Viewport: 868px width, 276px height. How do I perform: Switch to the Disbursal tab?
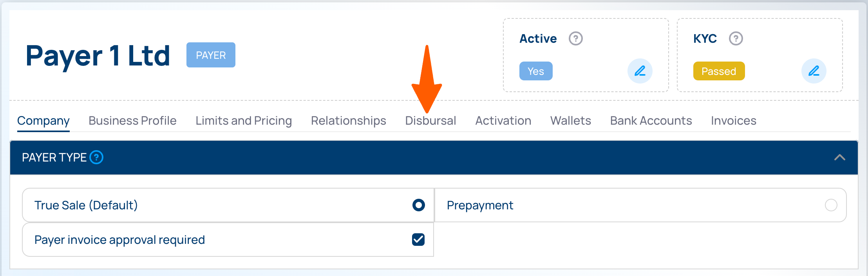point(430,121)
